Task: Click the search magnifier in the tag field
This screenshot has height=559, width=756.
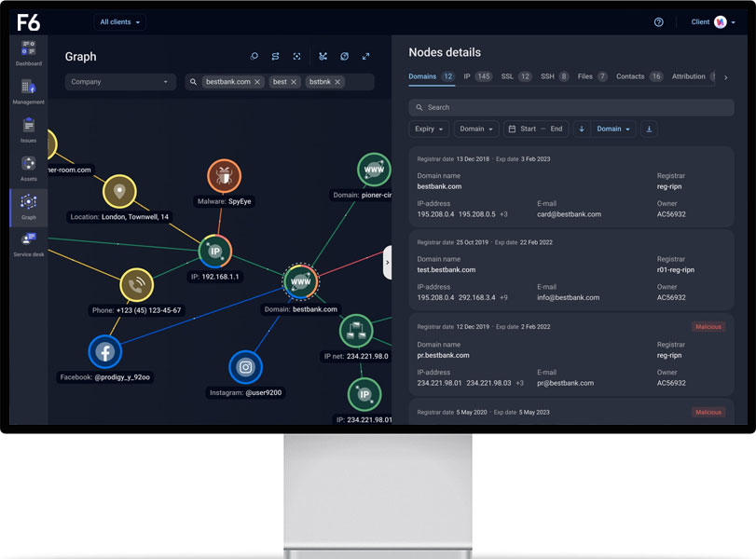Action: [x=193, y=82]
